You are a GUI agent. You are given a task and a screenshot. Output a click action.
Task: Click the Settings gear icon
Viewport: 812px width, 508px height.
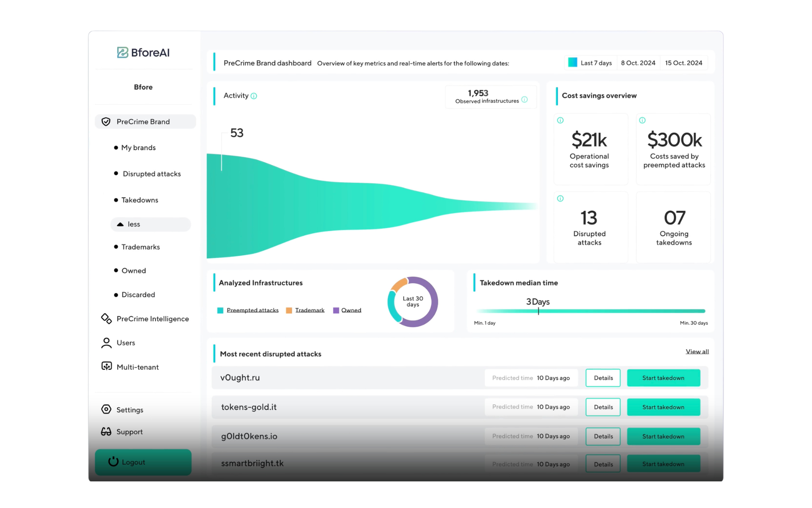coord(106,409)
